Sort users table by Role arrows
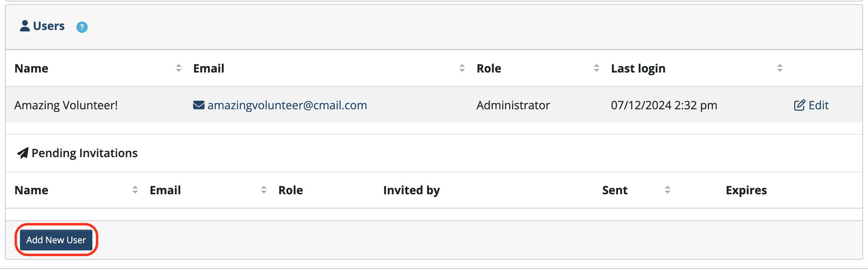 click(597, 68)
